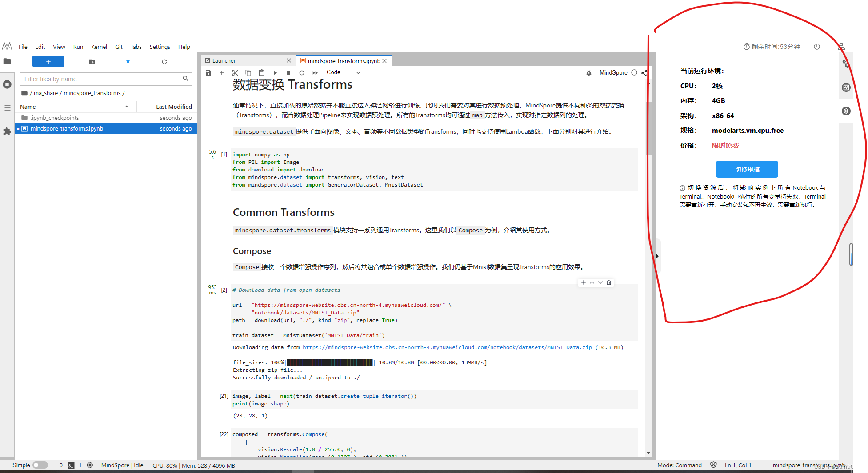Click the Filter files by name field
Screen dimensions: 868x473
(x=106, y=79)
